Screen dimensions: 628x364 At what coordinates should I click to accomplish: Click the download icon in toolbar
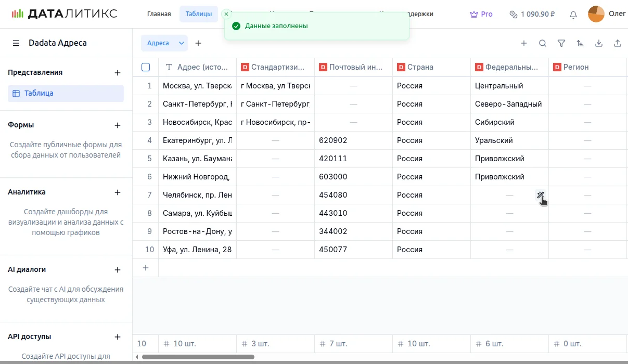pyautogui.click(x=599, y=43)
